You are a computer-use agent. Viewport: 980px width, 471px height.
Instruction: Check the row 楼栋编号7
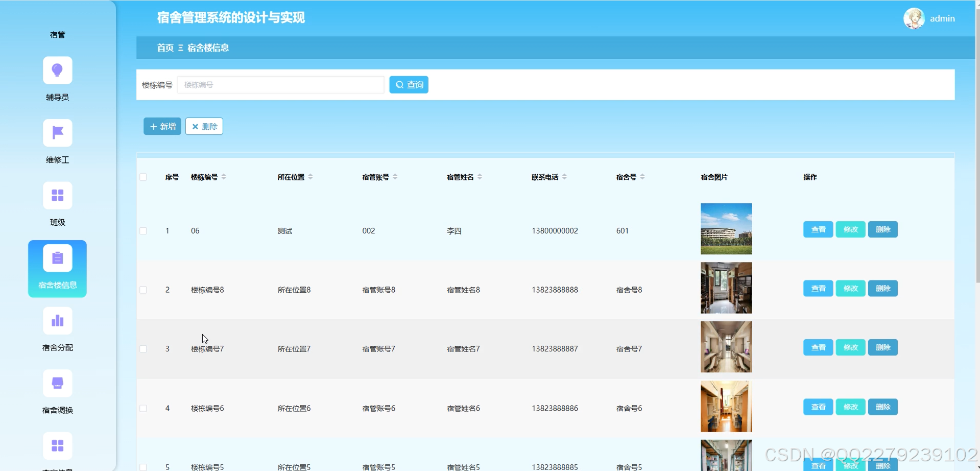pos(144,349)
